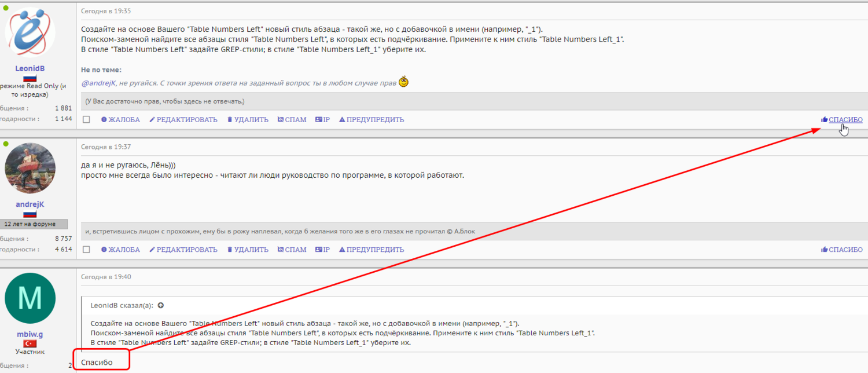Tick the checkbox in LeonidB's post footer
Screen dimensions: 868x373
pos(86,120)
